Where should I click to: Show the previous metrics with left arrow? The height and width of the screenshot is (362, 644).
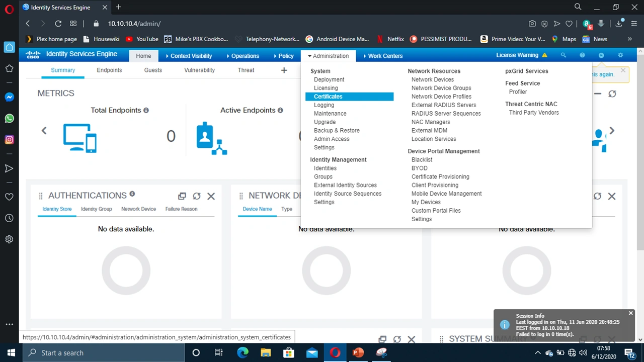44,131
